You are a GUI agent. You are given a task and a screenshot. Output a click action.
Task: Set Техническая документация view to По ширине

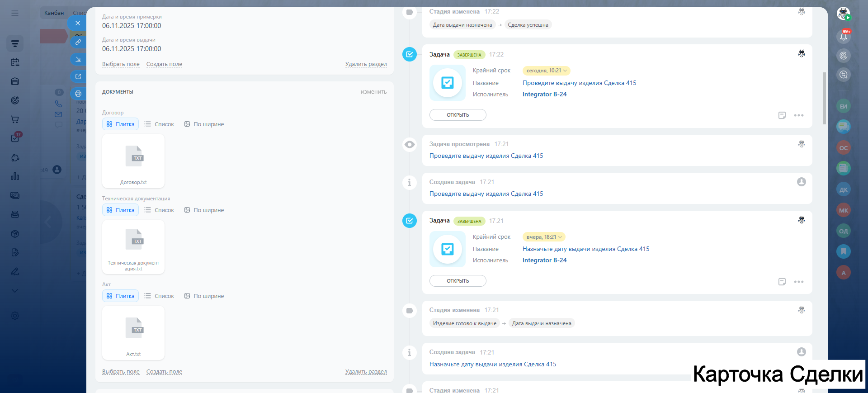pos(204,210)
